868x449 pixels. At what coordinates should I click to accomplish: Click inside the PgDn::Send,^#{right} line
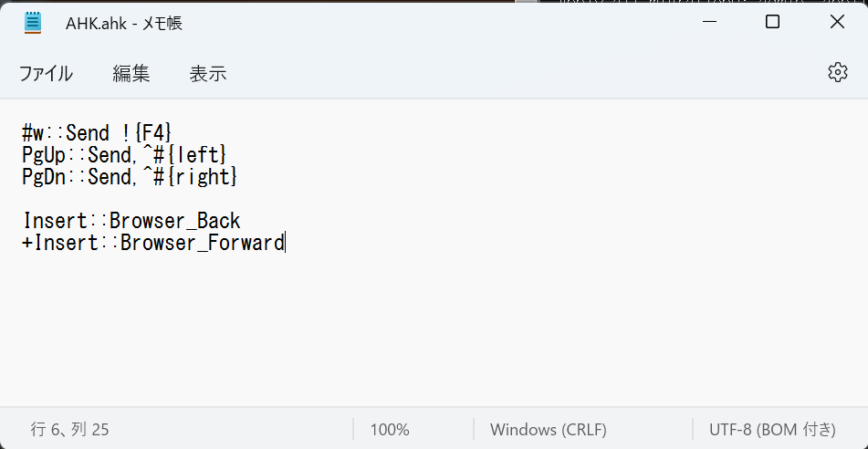pyautogui.click(x=131, y=177)
